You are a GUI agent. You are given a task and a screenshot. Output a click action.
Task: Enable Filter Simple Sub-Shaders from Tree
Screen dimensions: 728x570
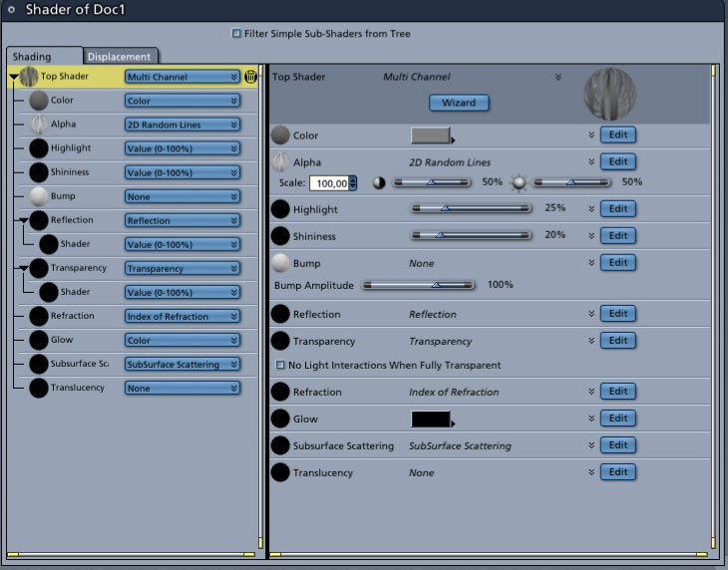(236, 34)
